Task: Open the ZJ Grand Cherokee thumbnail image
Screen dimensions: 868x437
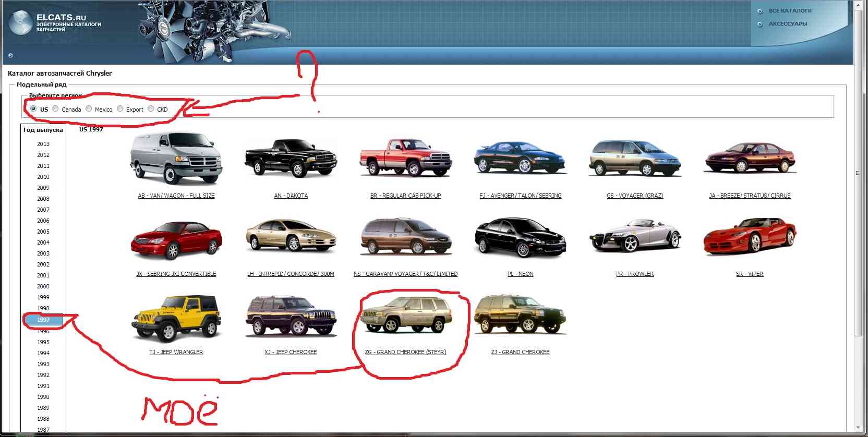Action: [520, 314]
